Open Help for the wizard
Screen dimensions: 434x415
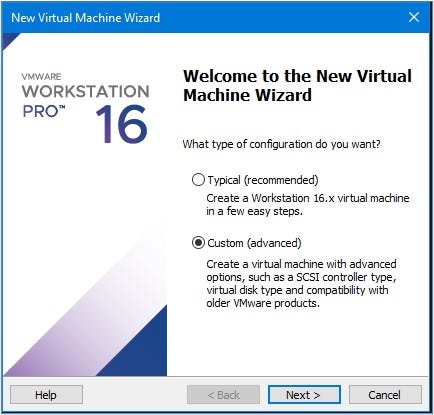click(x=46, y=395)
